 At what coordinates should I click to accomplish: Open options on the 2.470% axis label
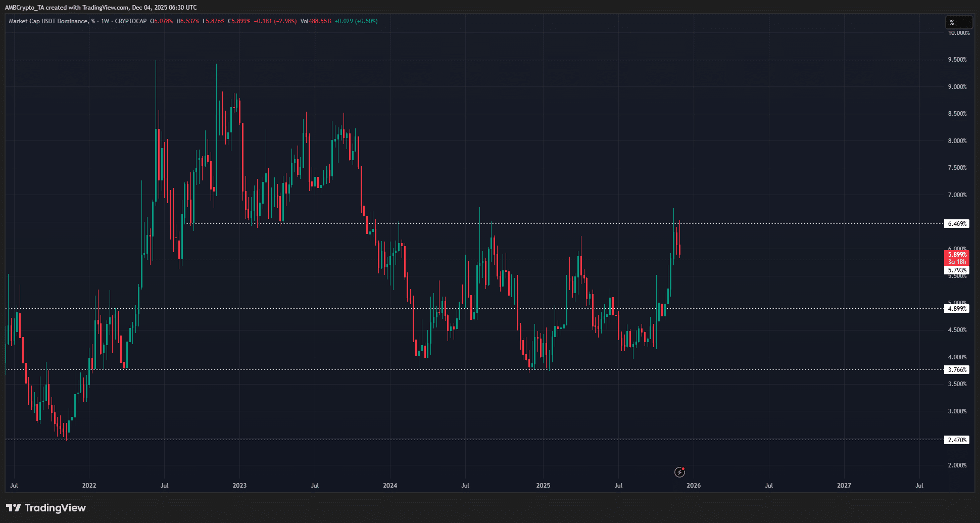click(x=956, y=440)
